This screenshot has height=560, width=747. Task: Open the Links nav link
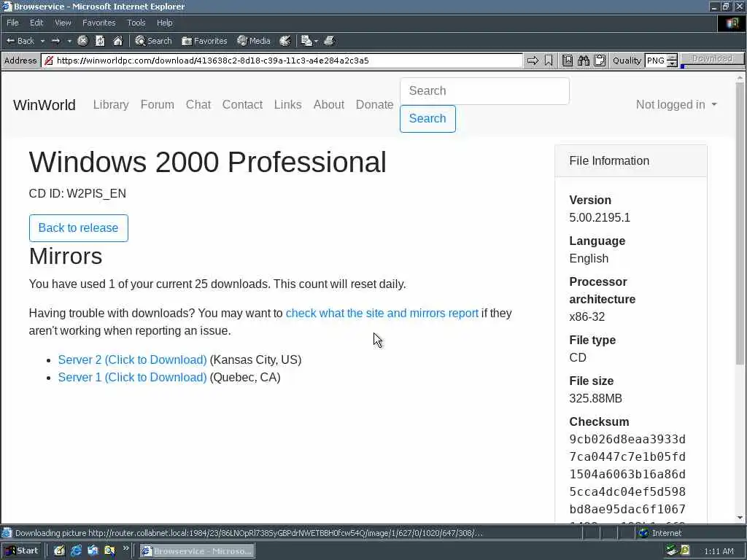(x=287, y=105)
